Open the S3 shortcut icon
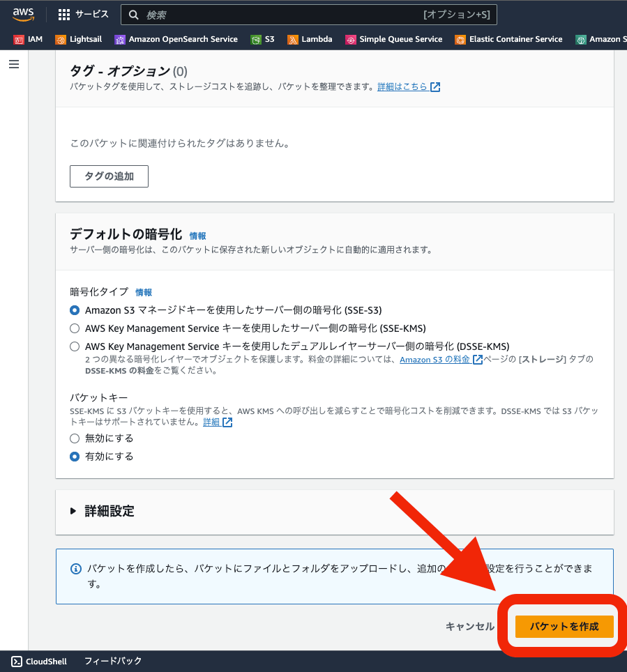 pos(255,40)
